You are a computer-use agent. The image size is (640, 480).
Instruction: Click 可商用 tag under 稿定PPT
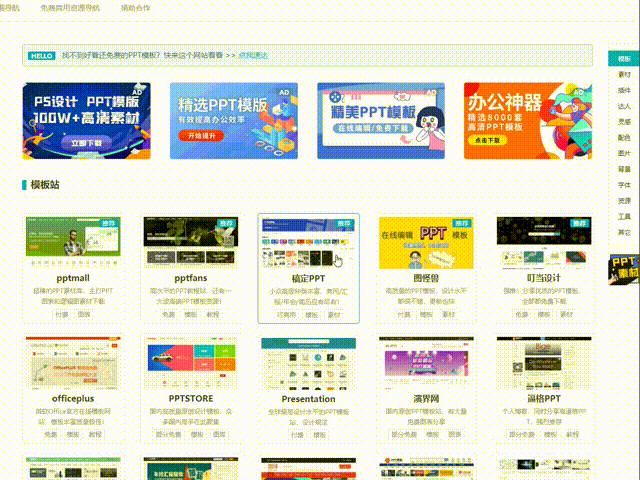coord(286,315)
